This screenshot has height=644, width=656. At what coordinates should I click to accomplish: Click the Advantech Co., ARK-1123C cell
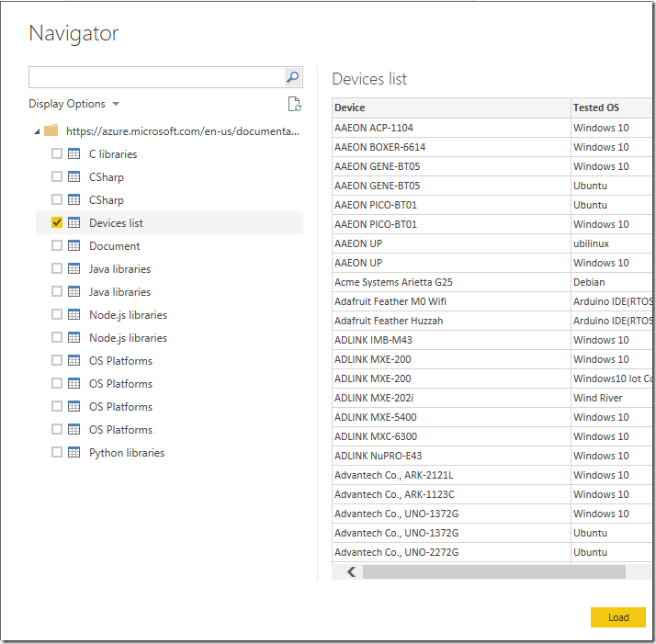(x=451, y=494)
